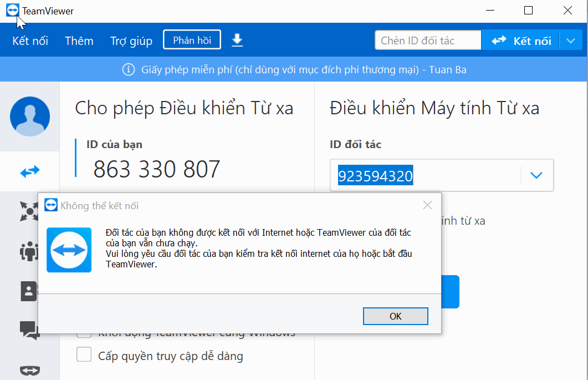Open the Computers & Contacts sidebar icon
The height and width of the screenshot is (380, 588).
[x=29, y=291]
